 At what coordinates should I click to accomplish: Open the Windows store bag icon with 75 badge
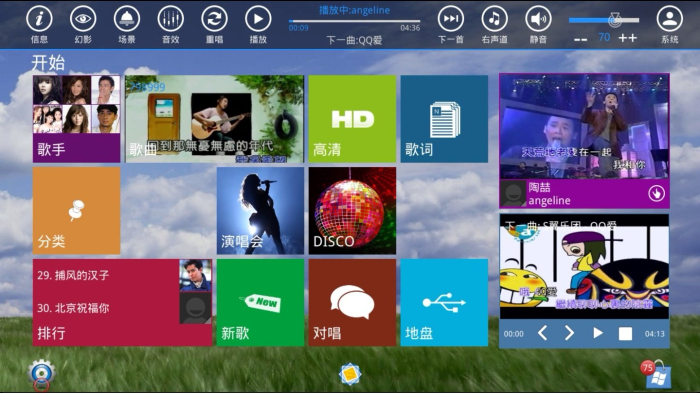(656, 374)
